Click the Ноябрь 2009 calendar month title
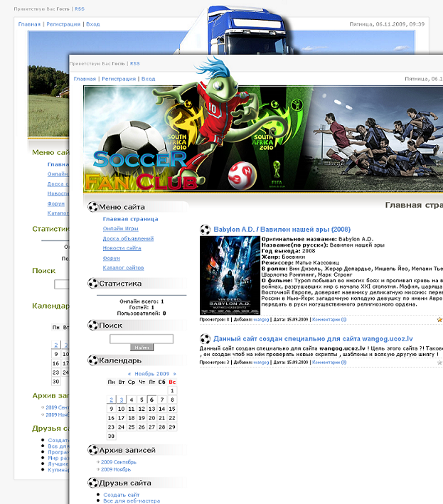The image size is (443, 504). (x=151, y=374)
